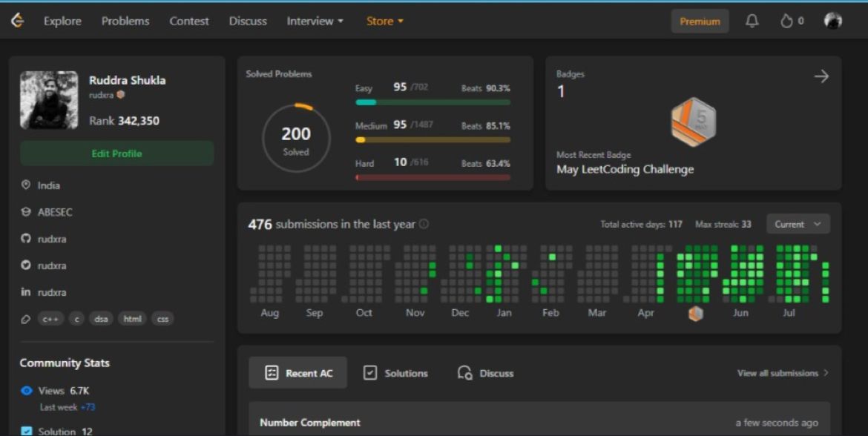Switch to the Solutions tab
The height and width of the screenshot is (436, 868).
[x=395, y=373]
